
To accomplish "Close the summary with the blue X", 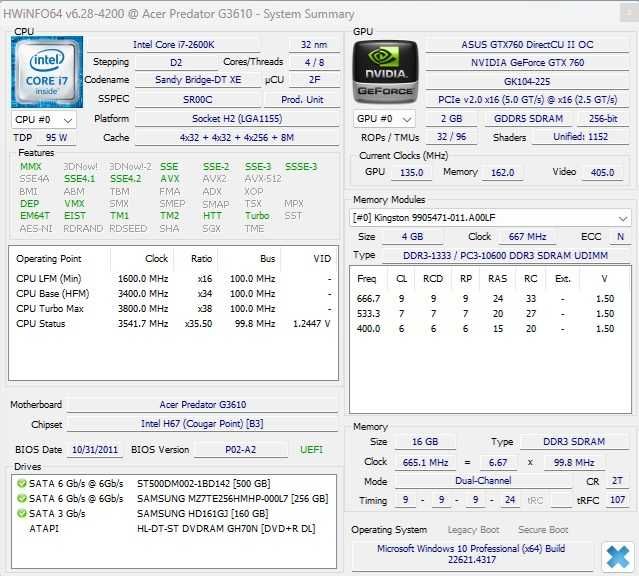I will [617, 557].
